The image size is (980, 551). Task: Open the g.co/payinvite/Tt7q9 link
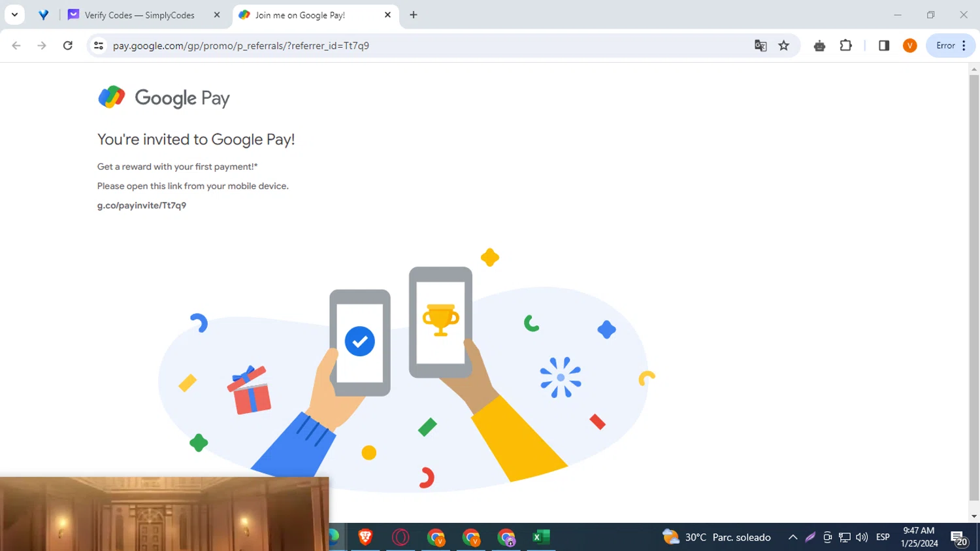[142, 205]
